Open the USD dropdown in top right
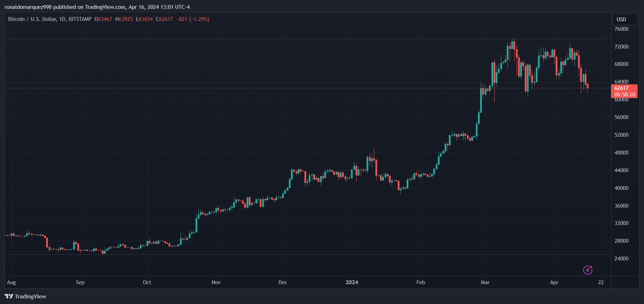The height and width of the screenshot is (304, 644). pos(625,19)
